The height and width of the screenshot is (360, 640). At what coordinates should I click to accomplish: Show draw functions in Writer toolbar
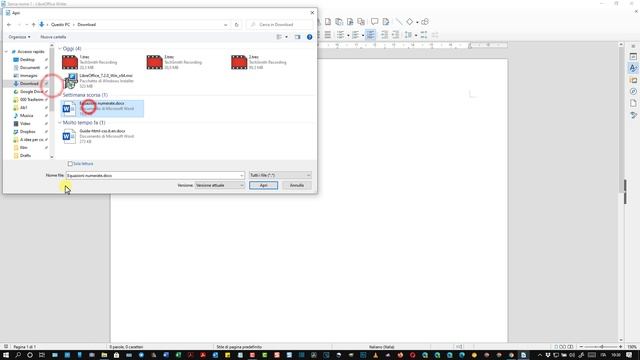point(425,22)
